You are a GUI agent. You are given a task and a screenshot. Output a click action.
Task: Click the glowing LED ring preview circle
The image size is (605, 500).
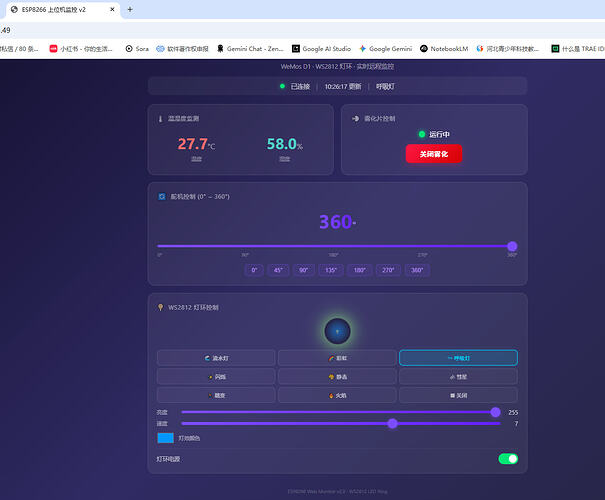[x=338, y=331]
